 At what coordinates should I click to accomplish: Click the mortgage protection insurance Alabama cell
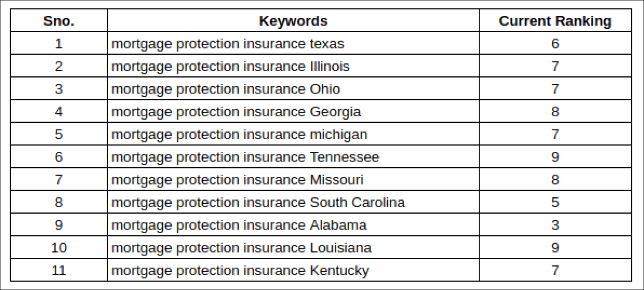tap(293, 225)
